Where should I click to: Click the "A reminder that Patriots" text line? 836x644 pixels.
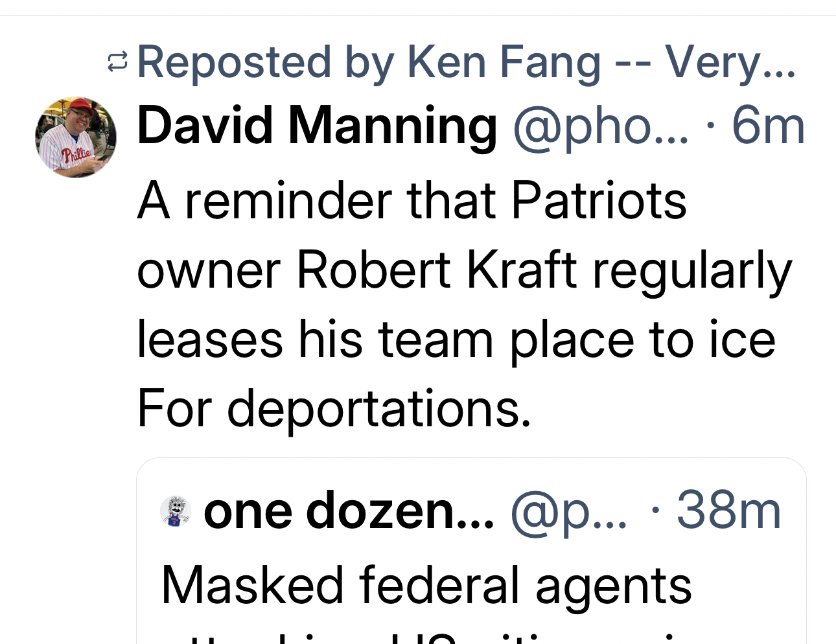point(412,200)
